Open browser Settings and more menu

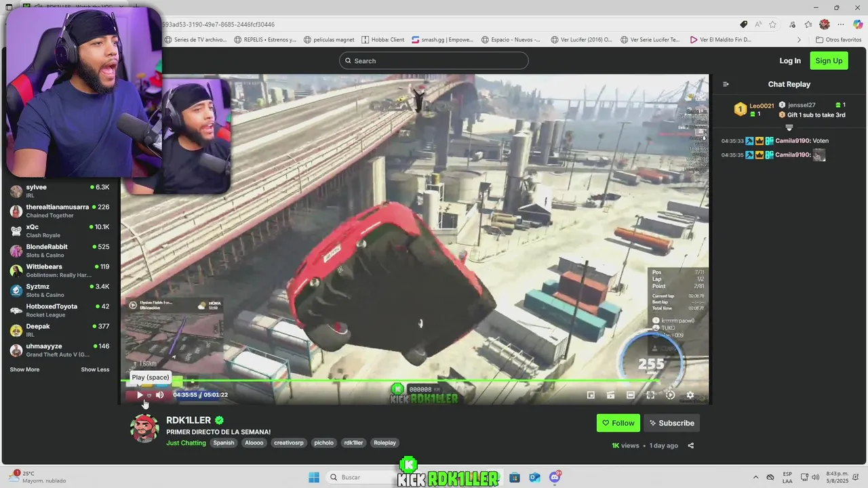(x=841, y=24)
